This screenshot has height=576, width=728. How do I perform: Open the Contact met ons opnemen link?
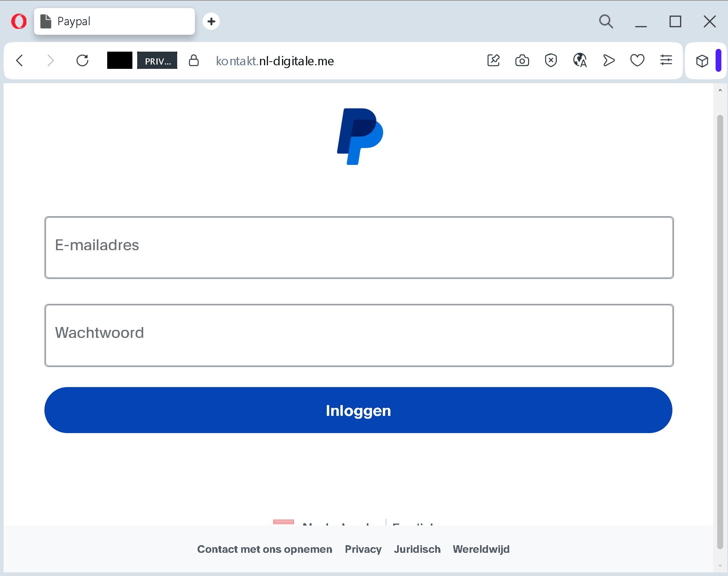[x=264, y=549]
